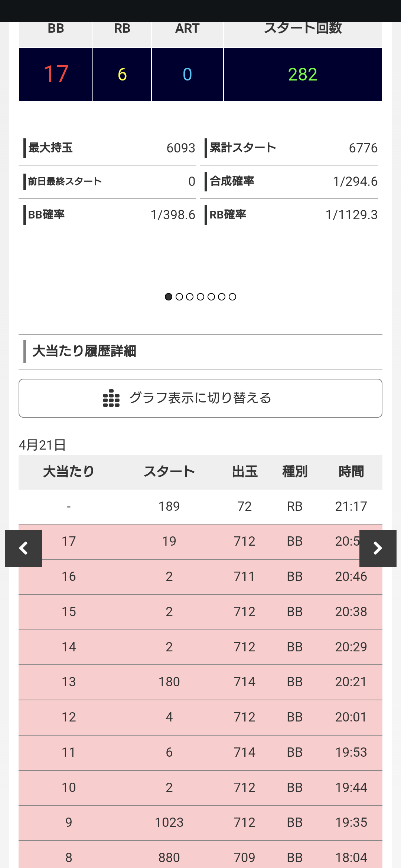
Task: Switch to graph display (グラフ表示に切り替える)
Action: (x=200, y=398)
